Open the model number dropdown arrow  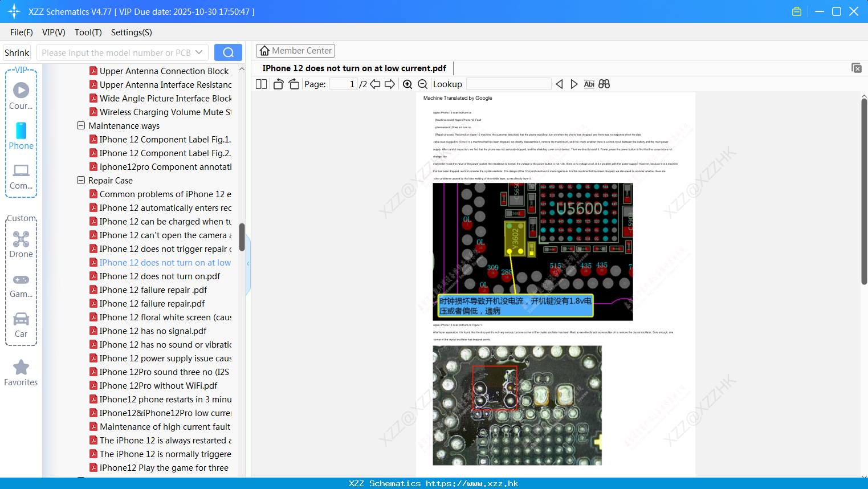click(199, 52)
